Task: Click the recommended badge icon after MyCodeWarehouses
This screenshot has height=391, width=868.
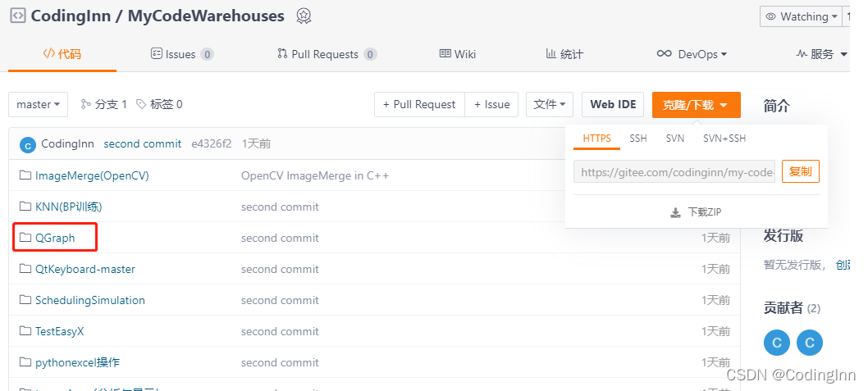Action: [x=304, y=16]
